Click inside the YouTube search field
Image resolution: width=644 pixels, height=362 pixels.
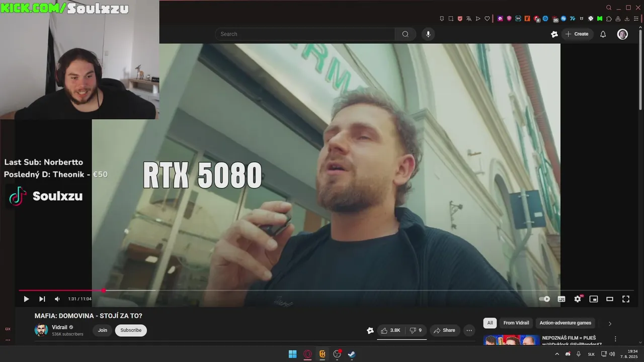[305, 34]
